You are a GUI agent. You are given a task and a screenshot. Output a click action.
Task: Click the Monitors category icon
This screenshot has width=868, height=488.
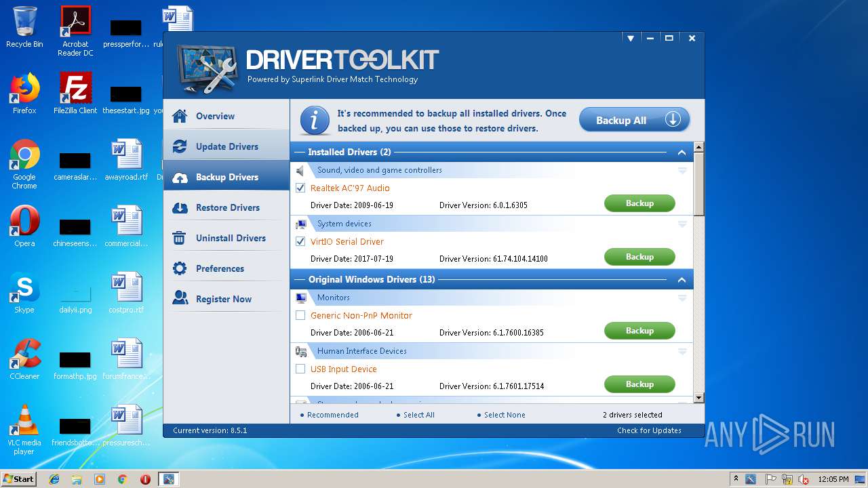click(x=301, y=298)
